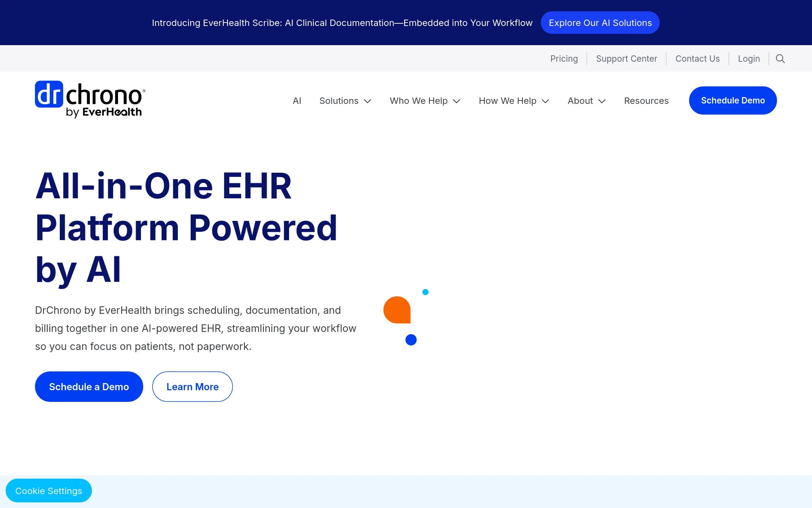This screenshot has width=812, height=508.
Task: Click the Schedule a Demo hero button
Action: [89, 386]
